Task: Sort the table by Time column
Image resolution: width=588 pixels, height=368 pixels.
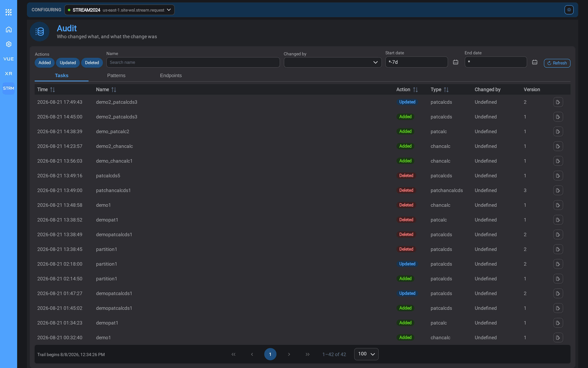Action: [52, 90]
